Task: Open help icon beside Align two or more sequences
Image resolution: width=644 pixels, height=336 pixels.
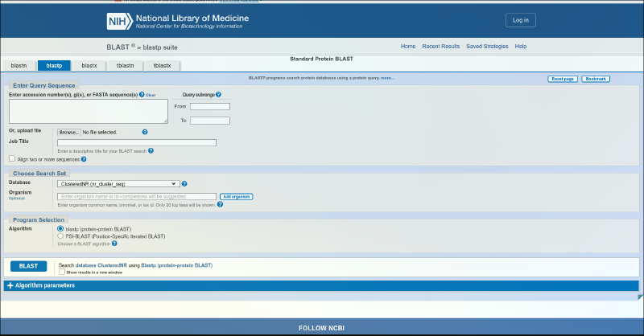Action: point(84,159)
